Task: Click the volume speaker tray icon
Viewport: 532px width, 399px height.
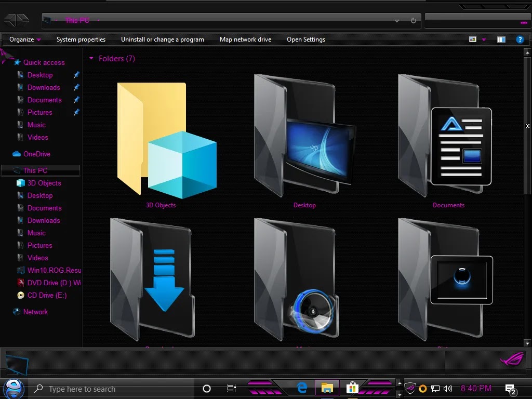Action: coord(448,389)
